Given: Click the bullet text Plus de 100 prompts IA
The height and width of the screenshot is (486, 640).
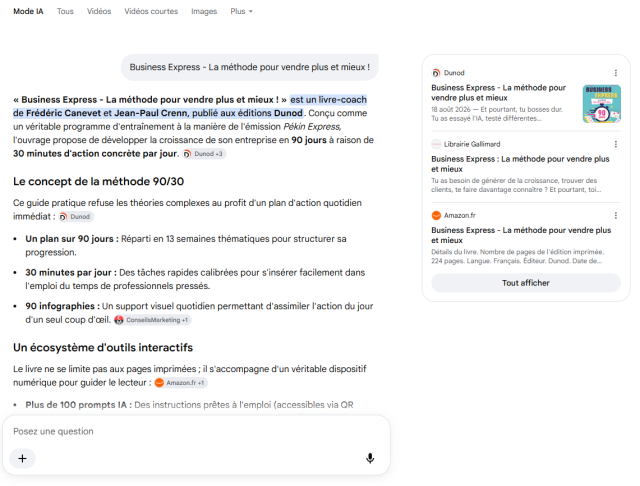Looking at the screenshot, I should pyautogui.click(x=78, y=405).
